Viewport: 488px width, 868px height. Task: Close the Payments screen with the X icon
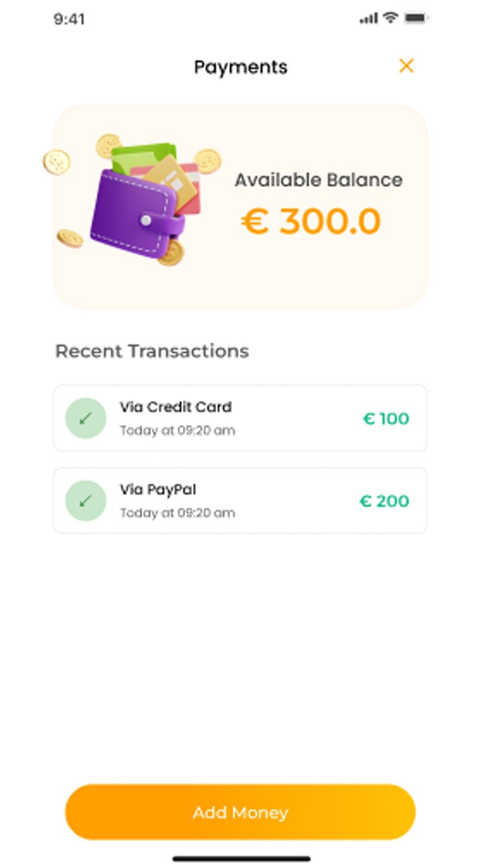406,66
